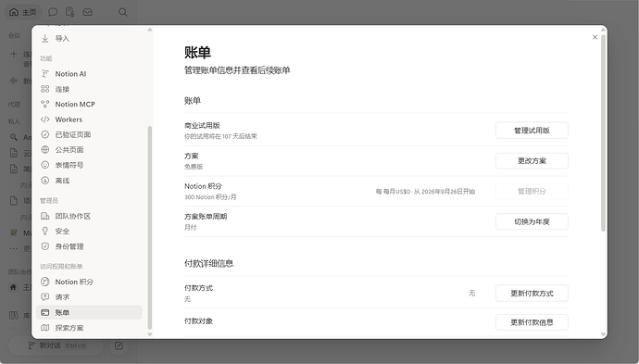Click the 安全 key icon
The width and height of the screenshot is (639, 364).
click(x=45, y=232)
